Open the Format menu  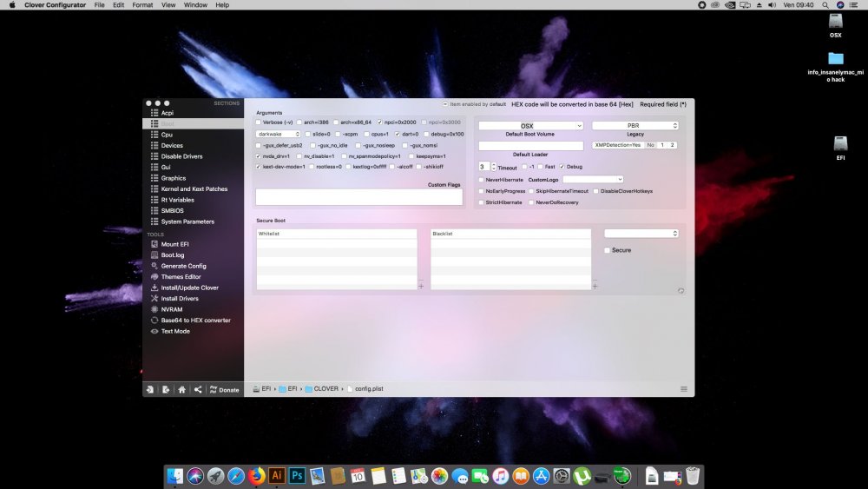pyautogui.click(x=142, y=5)
